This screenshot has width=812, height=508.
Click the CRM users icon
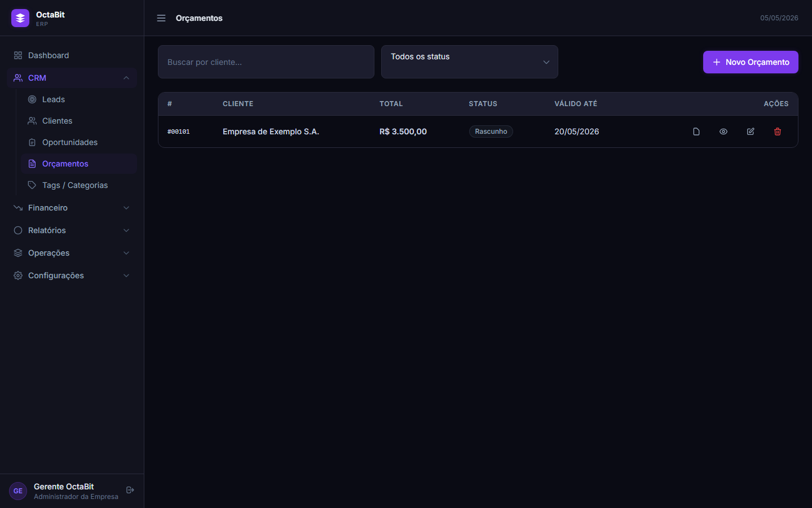[18, 78]
